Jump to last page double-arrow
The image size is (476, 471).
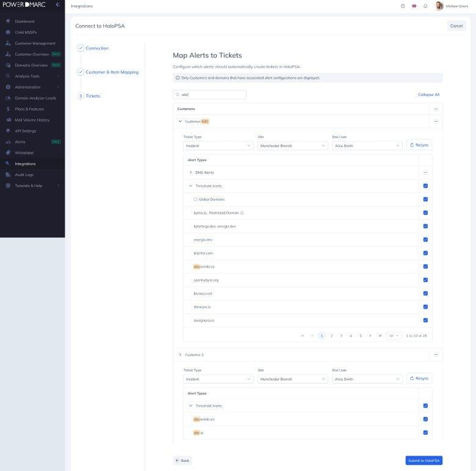[x=380, y=336]
